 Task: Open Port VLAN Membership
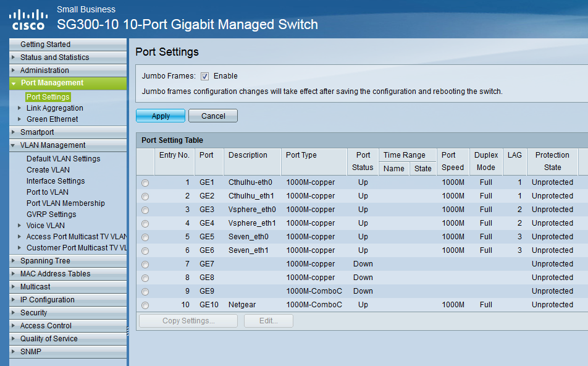point(65,203)
